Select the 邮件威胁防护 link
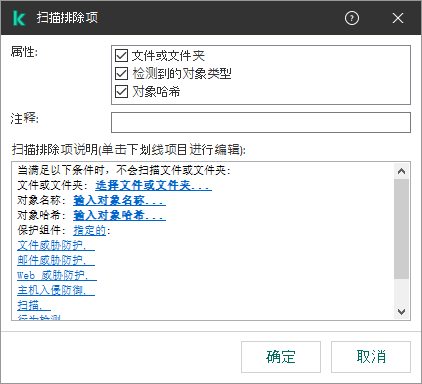 56,260
